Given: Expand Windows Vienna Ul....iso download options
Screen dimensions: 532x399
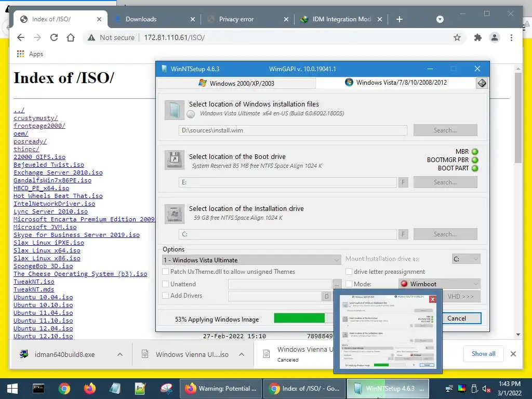Looking at the screenshot, I should pyautogui.click(x=242, y=354).
